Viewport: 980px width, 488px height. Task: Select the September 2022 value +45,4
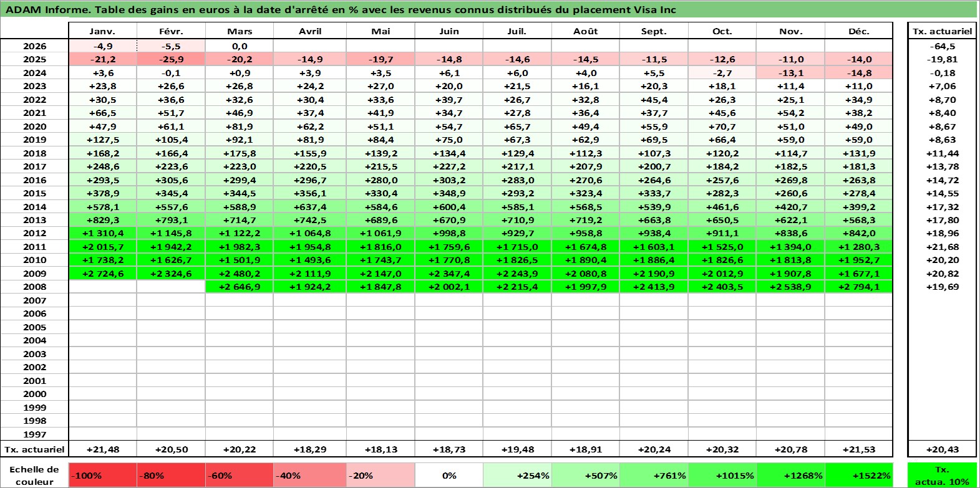(x=654, y=100)
